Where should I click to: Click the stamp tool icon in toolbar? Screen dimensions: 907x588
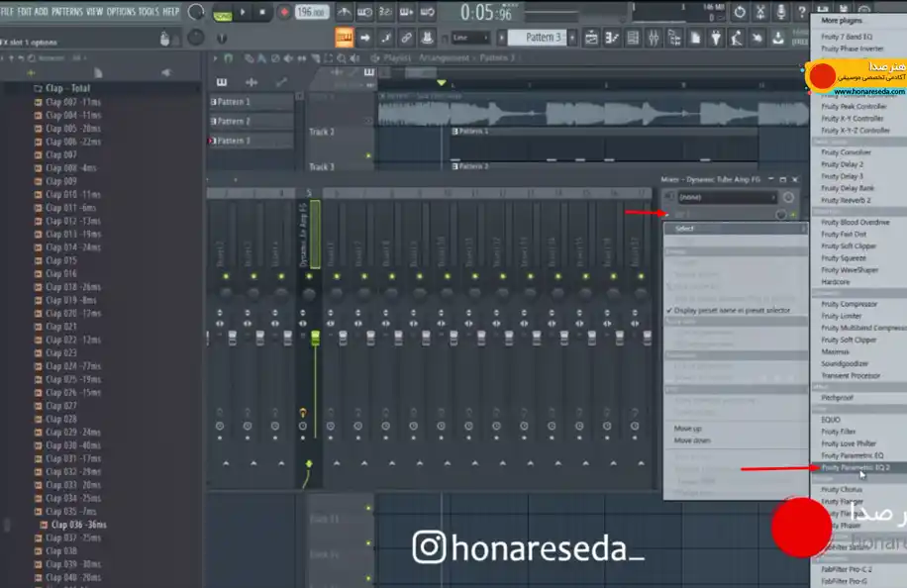[427, 39]
